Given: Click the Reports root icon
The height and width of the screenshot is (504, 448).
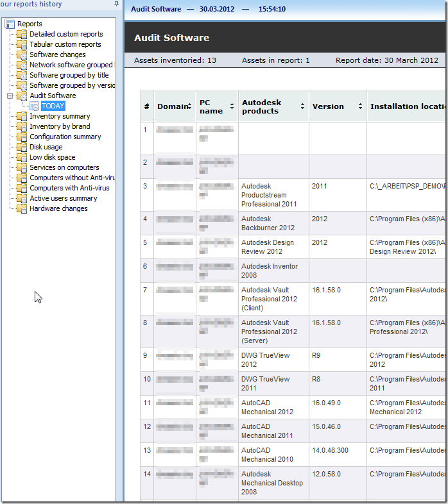Looking at the screenshot, I should 10,24.
